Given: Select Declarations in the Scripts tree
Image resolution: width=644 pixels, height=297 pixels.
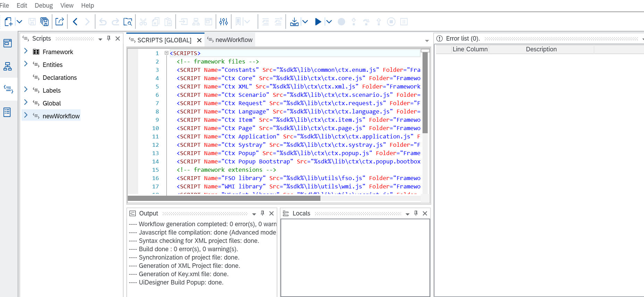Looking at the screenshot, I should click(x=59, y=78).
